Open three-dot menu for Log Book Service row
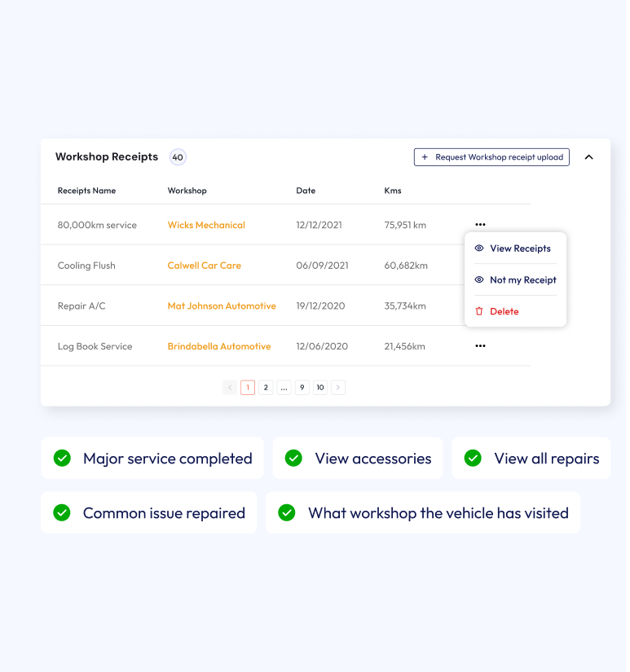630x672 pixels. [480, 346]
